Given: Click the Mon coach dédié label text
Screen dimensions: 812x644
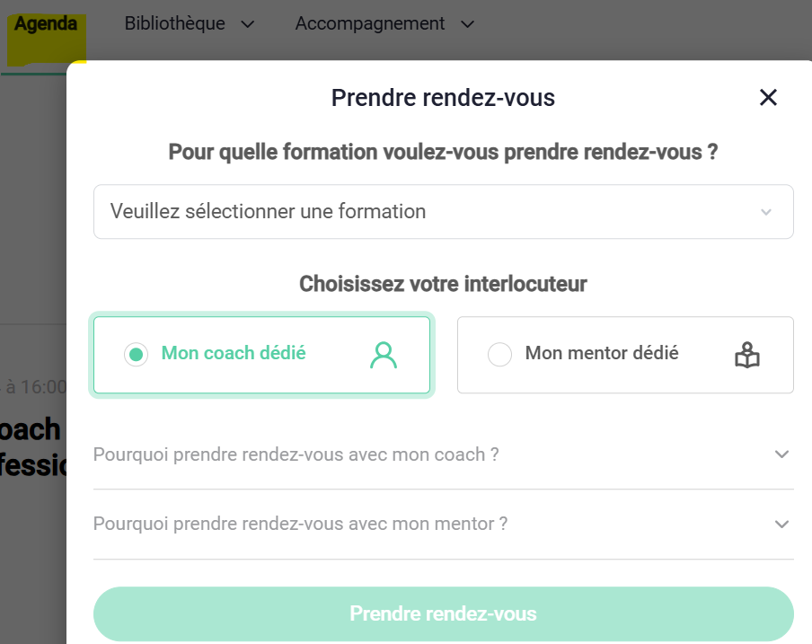Looking at the screenshot, I should [x=234, y=354].
